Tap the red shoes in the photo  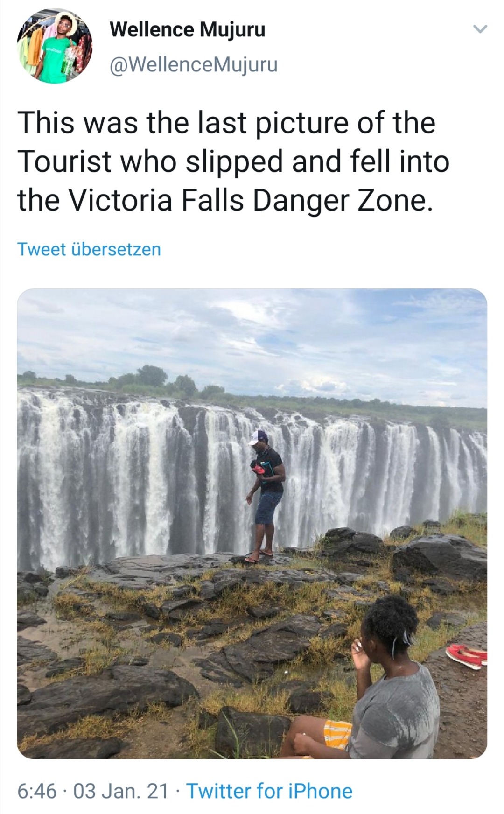pyautogui.click(x=466, y=655)
